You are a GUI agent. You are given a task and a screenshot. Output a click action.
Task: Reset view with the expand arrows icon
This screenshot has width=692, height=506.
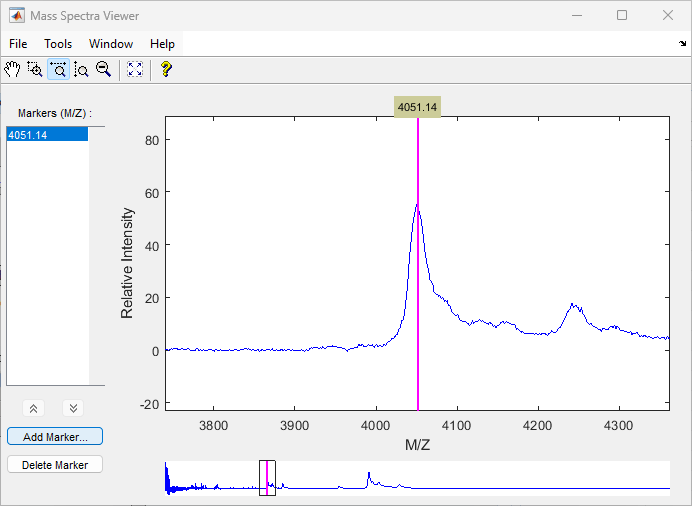point(135,70)
